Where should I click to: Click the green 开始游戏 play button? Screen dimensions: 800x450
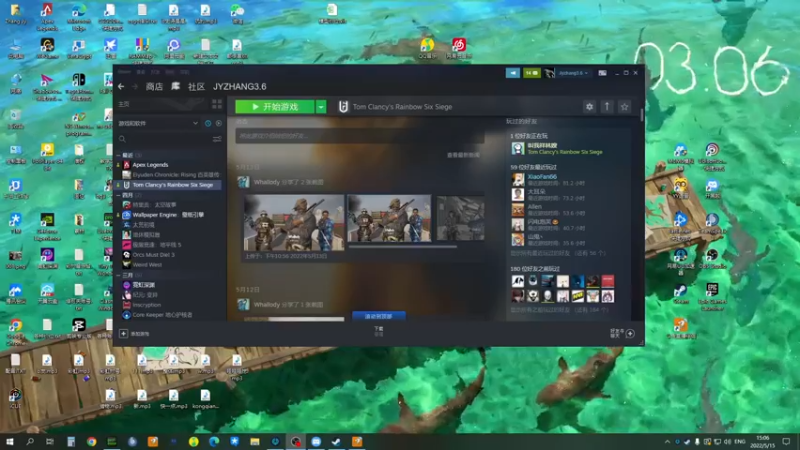click(274, 107)
